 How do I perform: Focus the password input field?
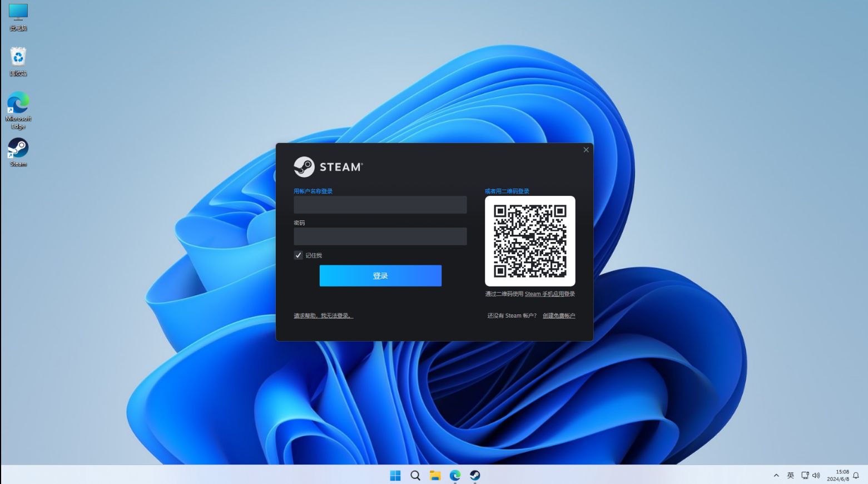[x=380, y=236]
